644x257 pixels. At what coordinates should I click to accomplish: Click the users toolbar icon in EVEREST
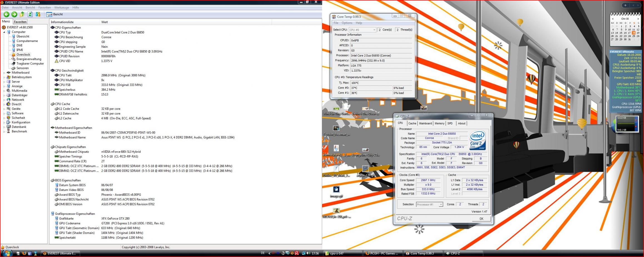point(38,14)
